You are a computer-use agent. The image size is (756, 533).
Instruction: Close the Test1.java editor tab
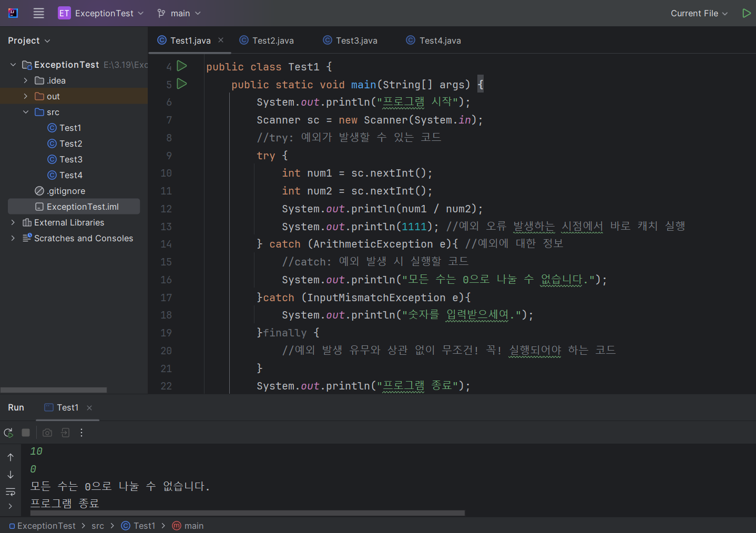[x=221, y=40]
